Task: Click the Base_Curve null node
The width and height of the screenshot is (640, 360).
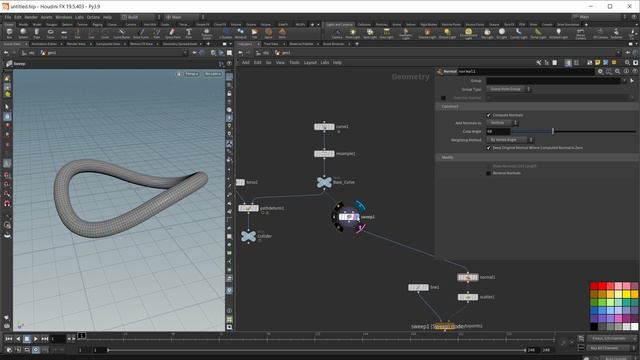Action: coord(324,182)
